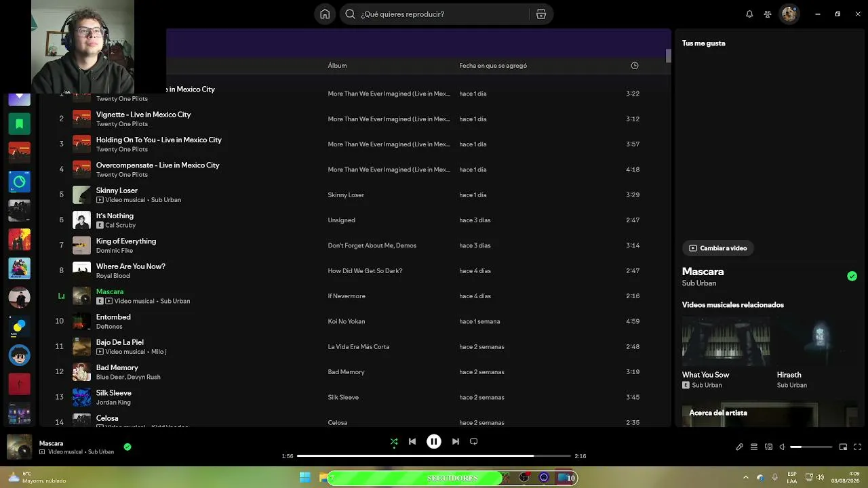This screenshot has height=488, width=868.
Task: Open the connect-to-device icon
Action: (x=768, y=447)
